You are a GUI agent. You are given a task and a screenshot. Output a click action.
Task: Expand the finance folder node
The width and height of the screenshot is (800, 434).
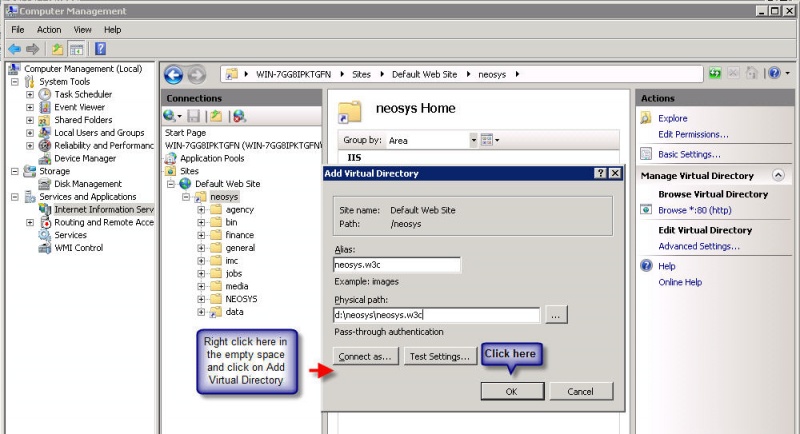tap(201, 235)
